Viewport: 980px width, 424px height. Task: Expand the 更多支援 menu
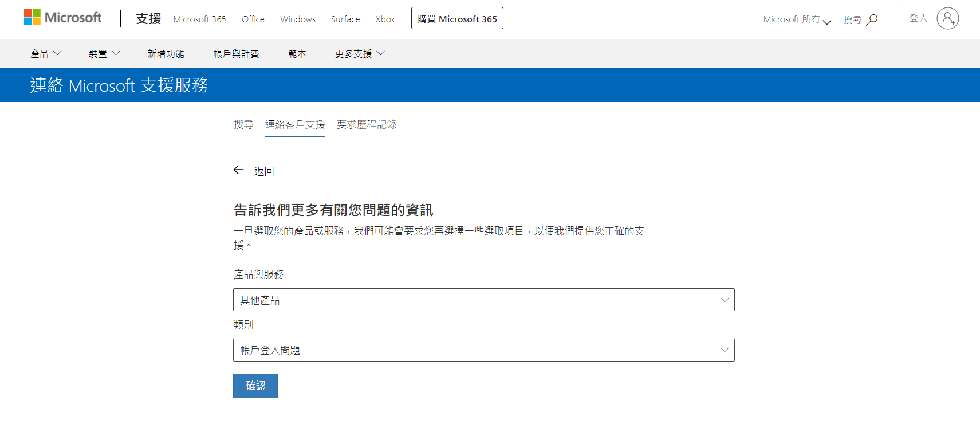pyautogui.click(x=360, y=54)
